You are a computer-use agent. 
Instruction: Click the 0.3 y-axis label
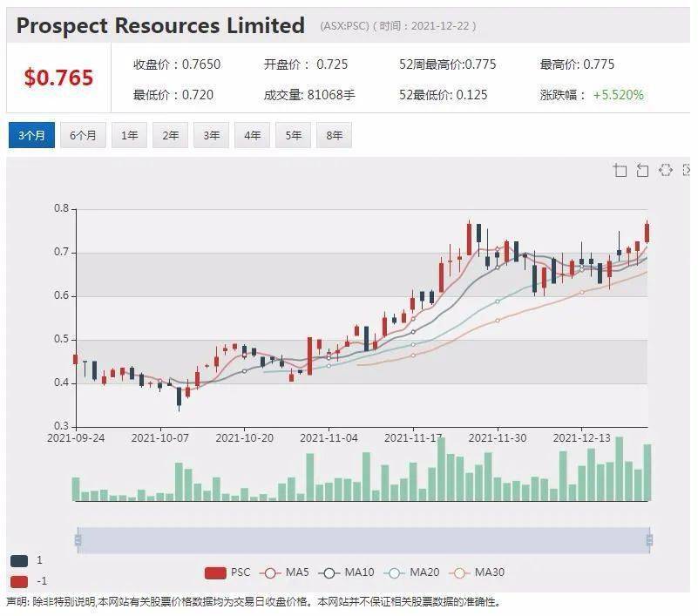(61, 426)
